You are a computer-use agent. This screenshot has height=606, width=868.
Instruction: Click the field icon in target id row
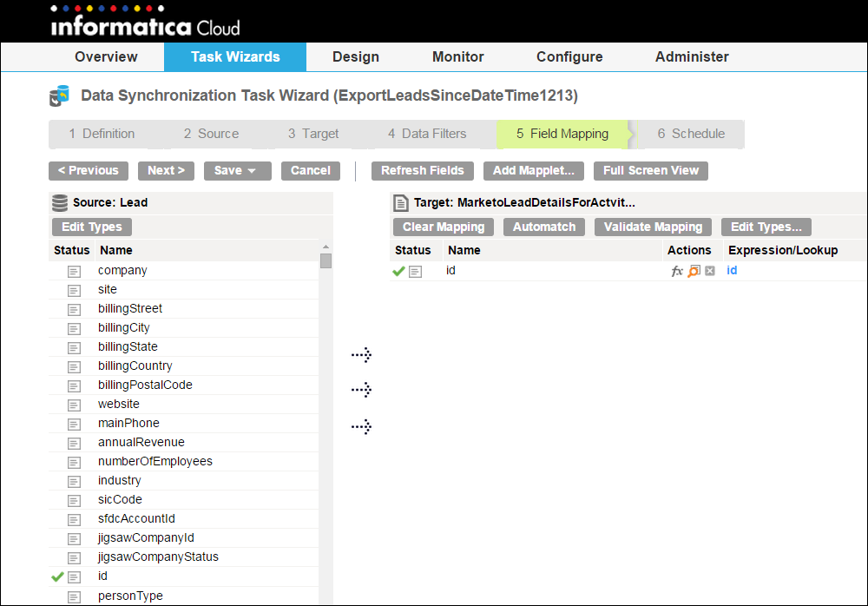415,272
